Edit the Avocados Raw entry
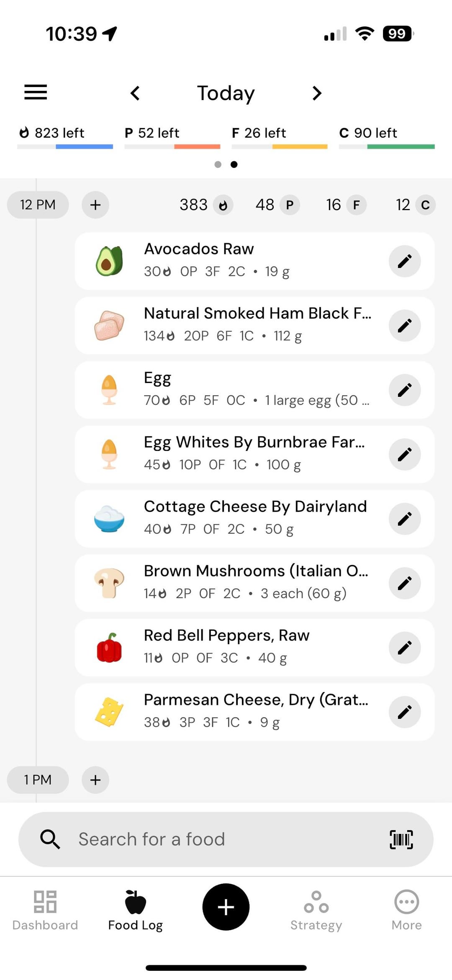Viewport: 452px width, 980px height. [x=404, y=261]
